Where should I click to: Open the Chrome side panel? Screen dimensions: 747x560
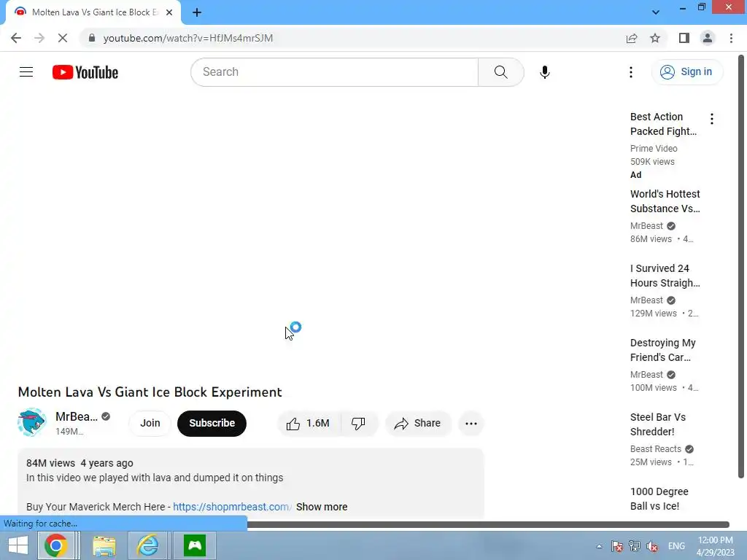684,38
